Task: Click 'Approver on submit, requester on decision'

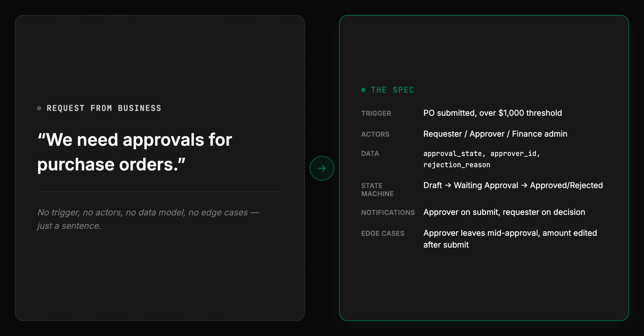Action: tap(504, 212)
